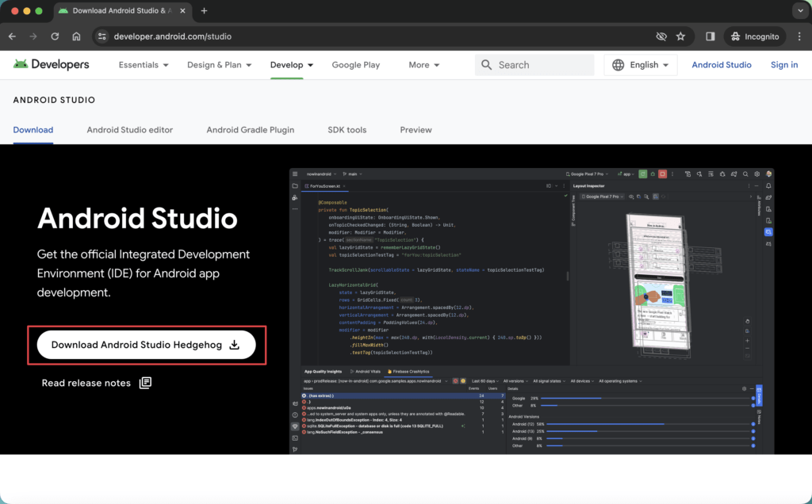Expand the tab search dropdown arrow

801,11
